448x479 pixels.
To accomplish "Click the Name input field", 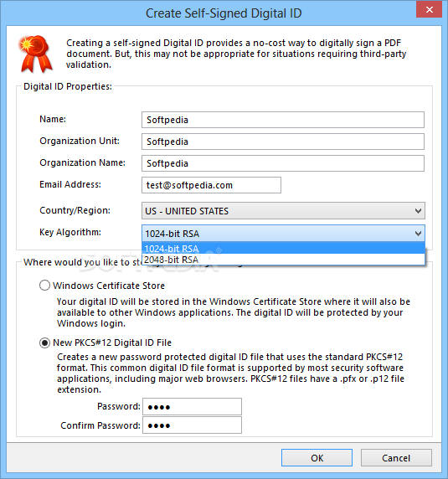I will click(x=283, y=120).
